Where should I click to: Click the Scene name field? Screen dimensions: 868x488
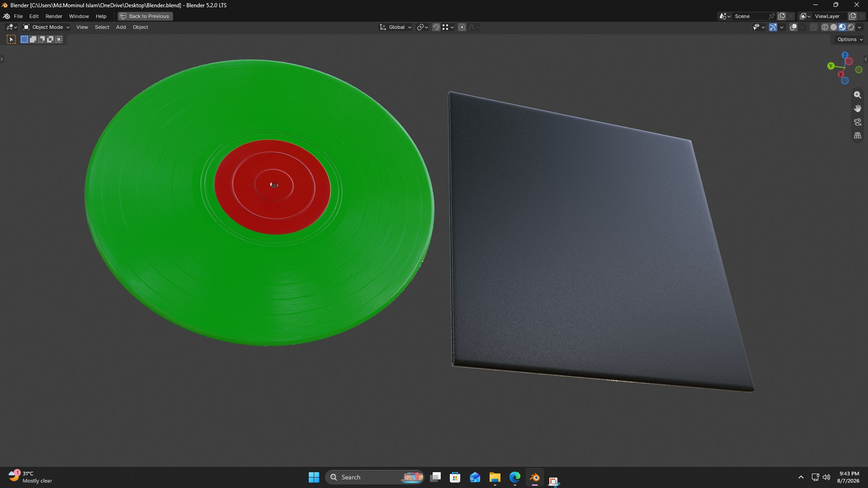point(750,16)
